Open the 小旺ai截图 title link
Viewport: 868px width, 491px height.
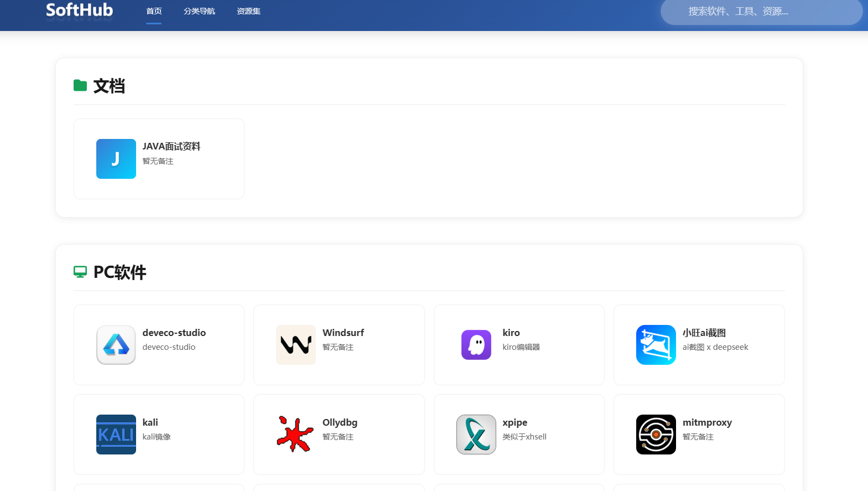click(704, 333)
